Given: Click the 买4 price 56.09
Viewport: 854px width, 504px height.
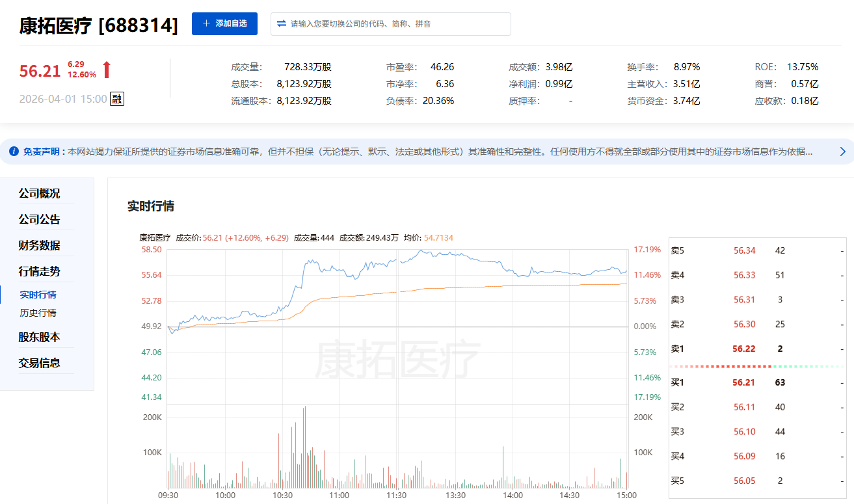Looking at the screenshot, I should click(x=745, y=457).
